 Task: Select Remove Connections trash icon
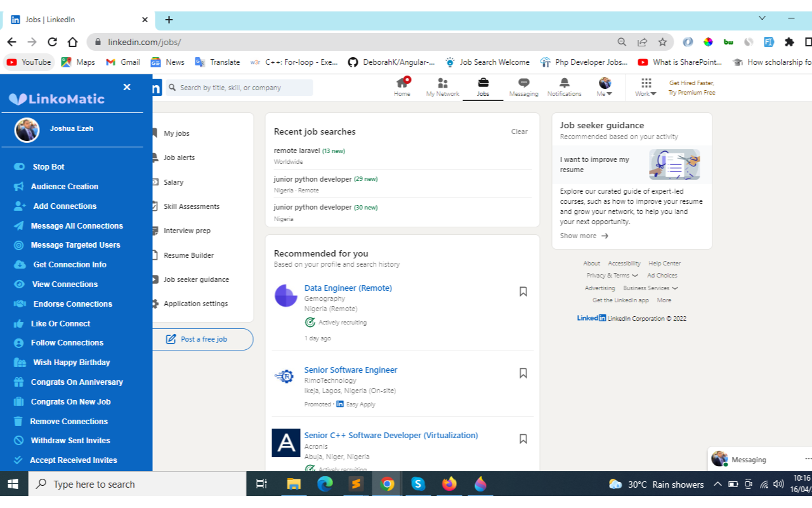18,422
